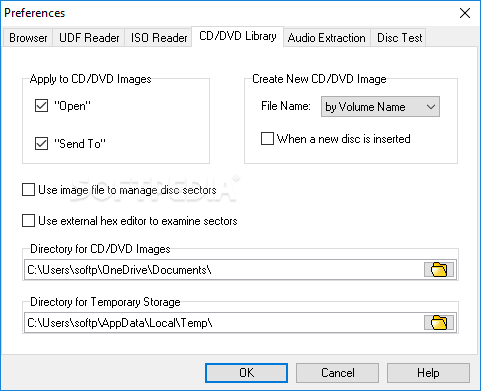This screenshot has width=481, height=391.
Task: Select the CD/DVD Library tab
Action: [x=238, y=36]
